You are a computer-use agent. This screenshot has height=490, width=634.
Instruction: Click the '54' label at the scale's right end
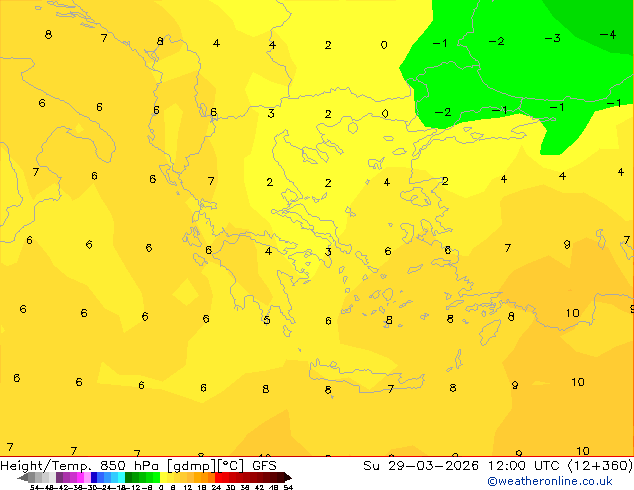pyautogui.click(x=288, y=487)
